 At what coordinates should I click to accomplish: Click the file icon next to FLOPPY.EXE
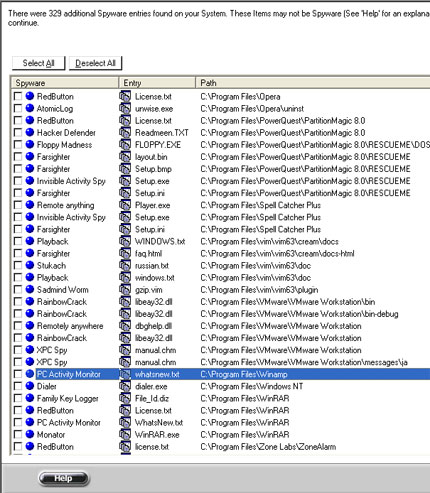(x=125, y=145)
